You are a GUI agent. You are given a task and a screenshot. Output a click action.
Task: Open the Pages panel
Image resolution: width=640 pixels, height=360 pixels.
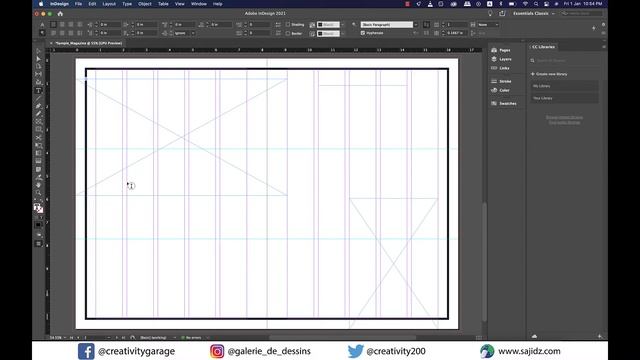click(x=501, y=50)
